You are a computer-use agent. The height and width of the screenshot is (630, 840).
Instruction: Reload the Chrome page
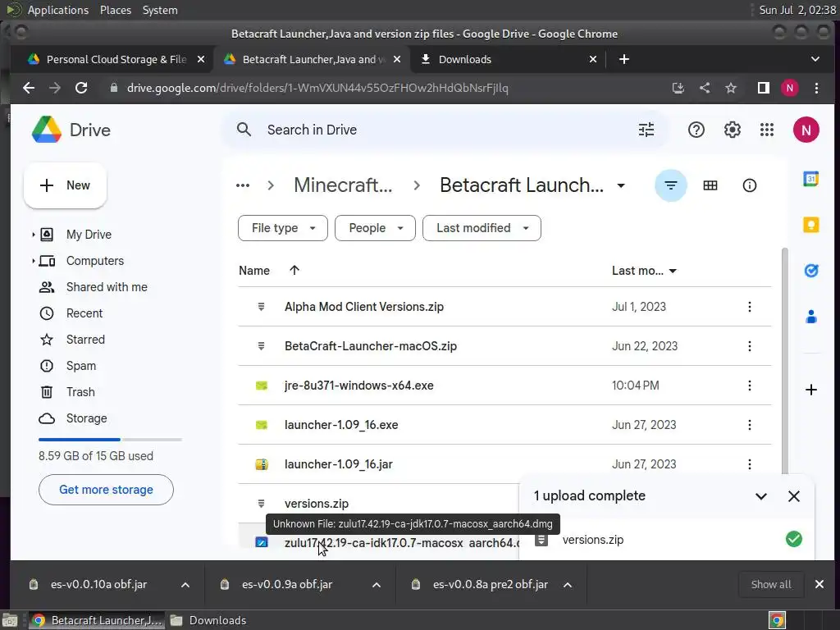[x=81, y=88]
